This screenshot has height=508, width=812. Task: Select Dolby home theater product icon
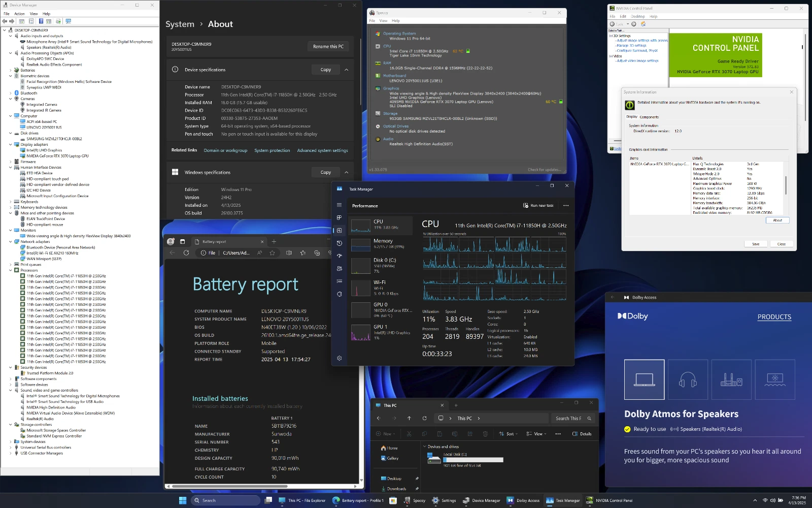click(731, 379)
